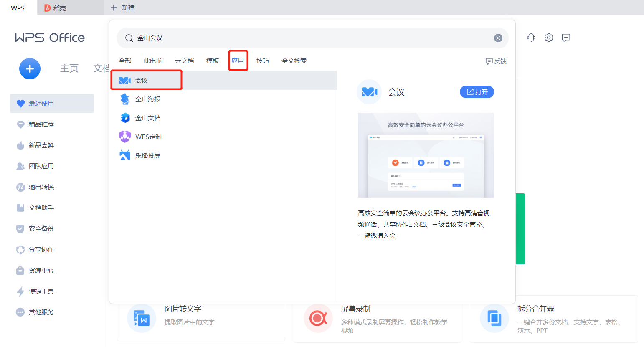Switch to the 全文检索 search tab
The width and height of the screenshot is (644, 347).
tap(294, 61)
